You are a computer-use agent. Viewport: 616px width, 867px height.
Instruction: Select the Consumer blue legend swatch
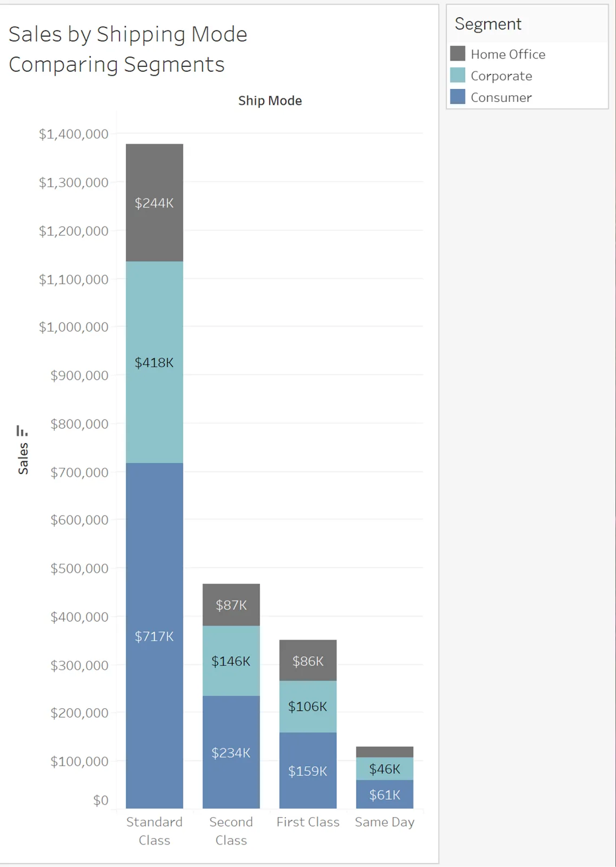458,96
